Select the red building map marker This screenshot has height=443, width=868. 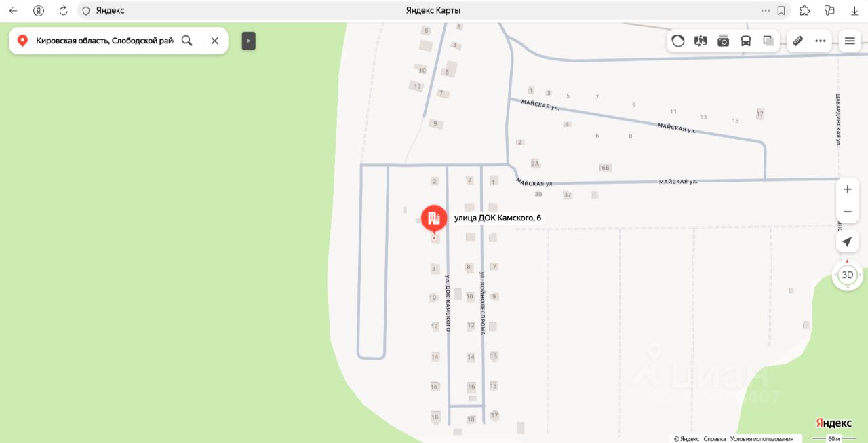pyautogui.click(x=434, y=218)
